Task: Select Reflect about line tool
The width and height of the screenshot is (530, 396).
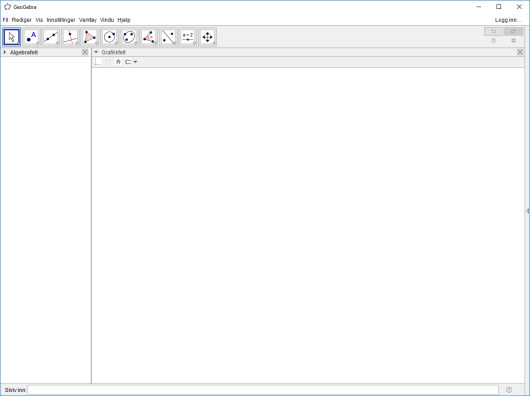Action: coord(168,37)
